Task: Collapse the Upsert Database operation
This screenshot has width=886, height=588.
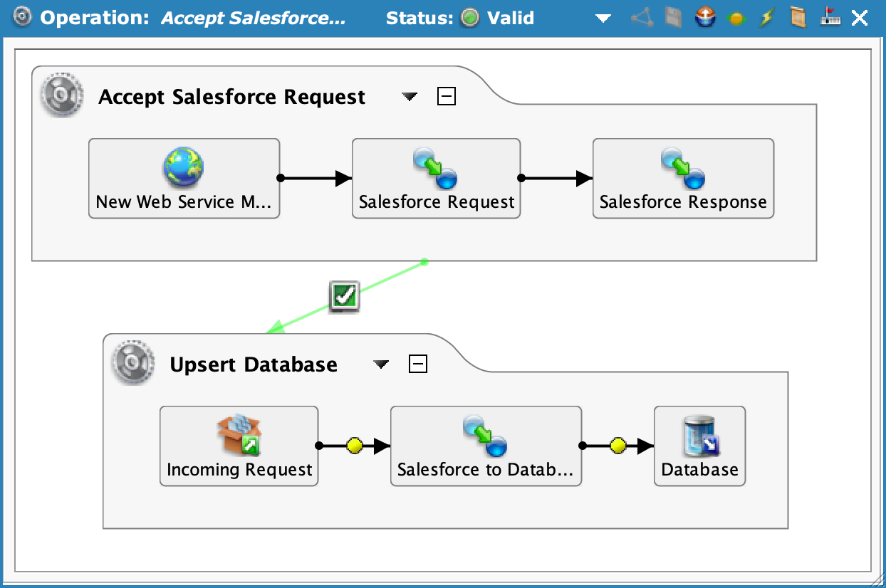Action: pyautogui.click(x=419, y=363)
